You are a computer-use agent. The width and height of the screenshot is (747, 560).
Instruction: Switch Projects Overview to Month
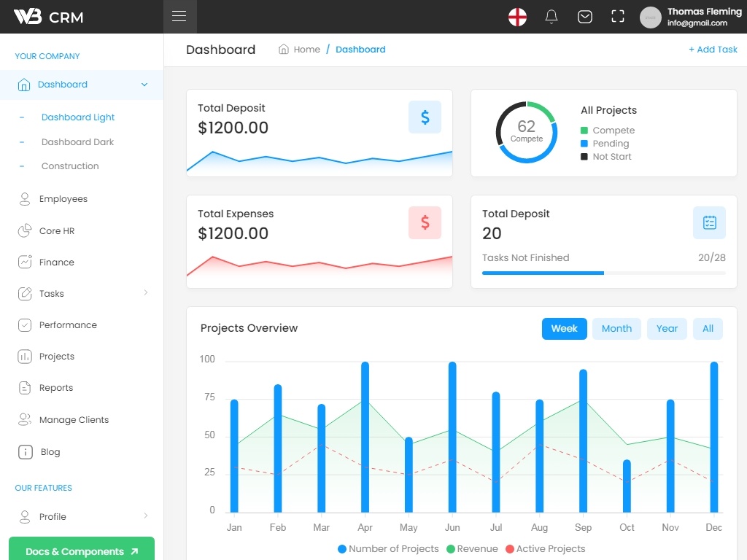coord(616,329)
